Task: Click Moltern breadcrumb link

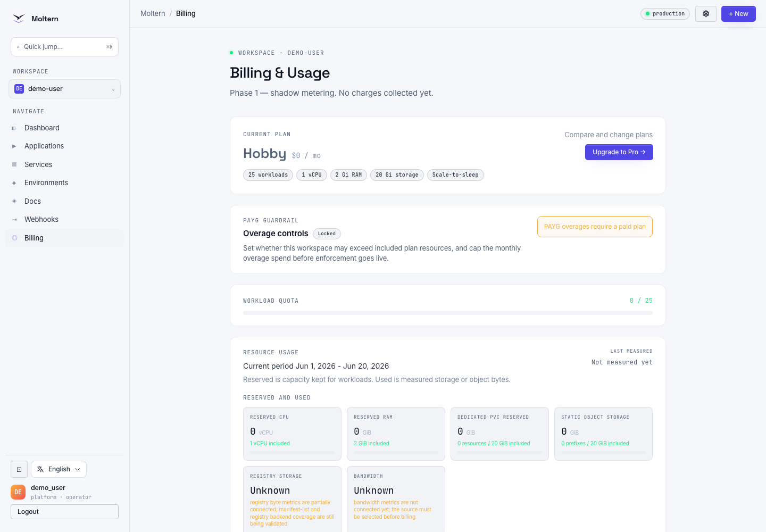Action: click(153, 14)
